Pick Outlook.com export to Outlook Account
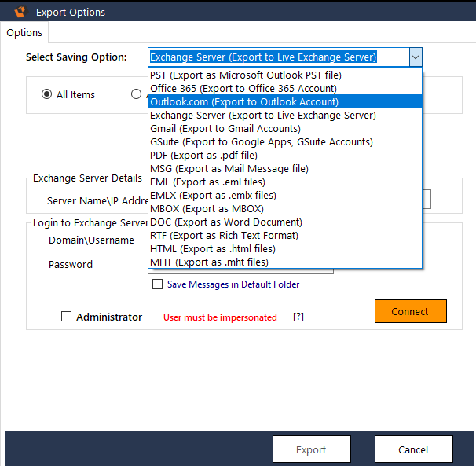Image resolution: width=476 pixels, height=466 pixels. 244,102
